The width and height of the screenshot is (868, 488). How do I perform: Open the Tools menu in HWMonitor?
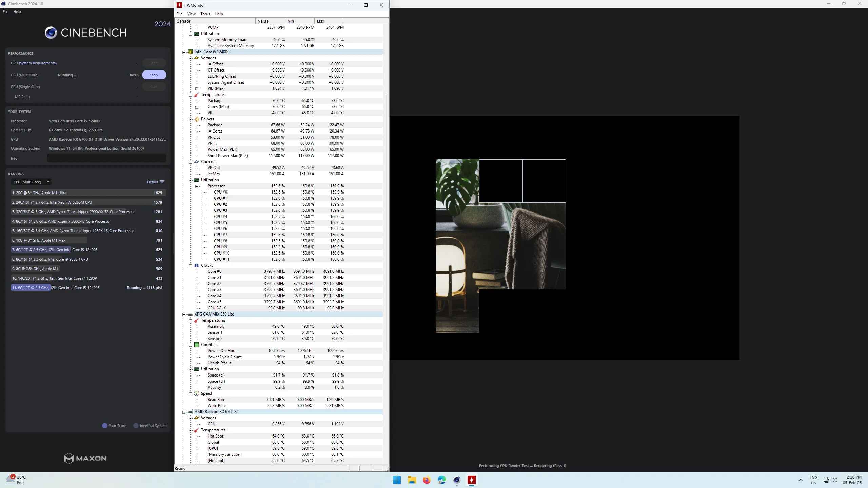(x=205, y=14)
